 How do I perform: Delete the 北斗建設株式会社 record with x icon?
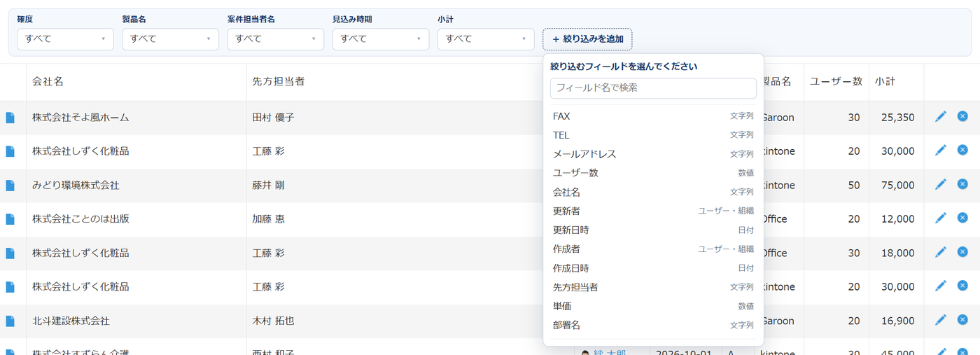coord(962,319)
